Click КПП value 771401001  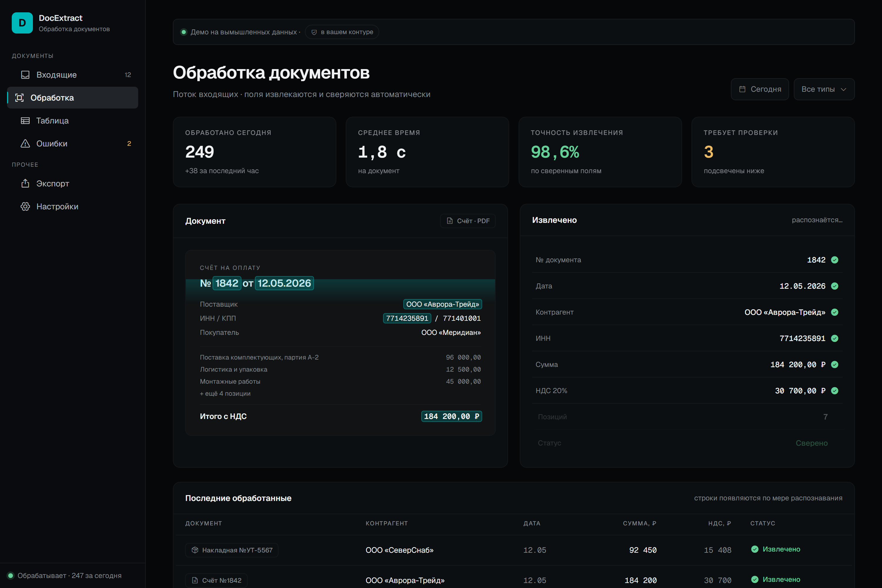coord(462,318)
